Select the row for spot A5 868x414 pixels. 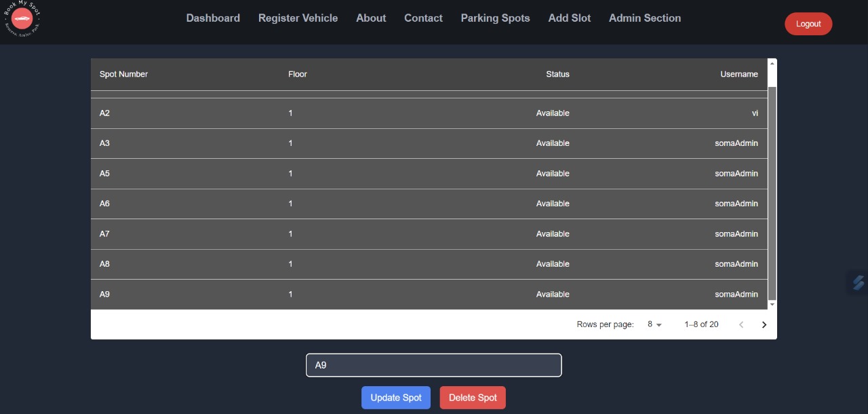pos(429,174)
